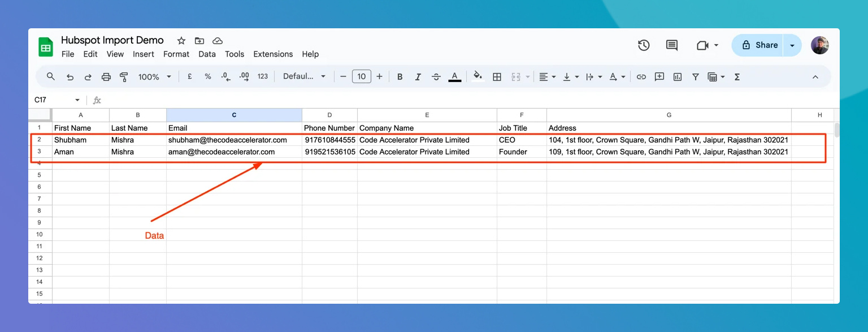Click the cell borders icon
The image size is (868, 332).
[497, 77]
